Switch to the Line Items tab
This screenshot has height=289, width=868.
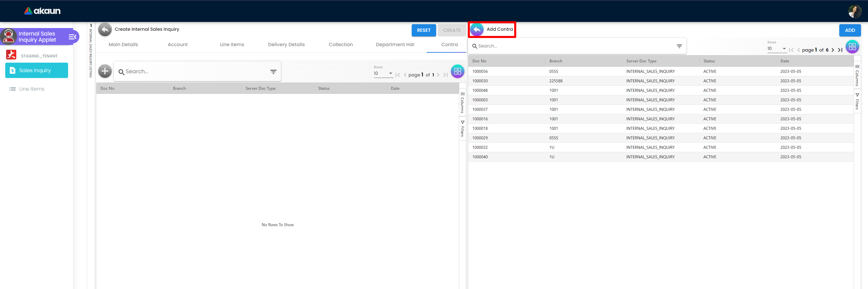[x=232, y=45]
